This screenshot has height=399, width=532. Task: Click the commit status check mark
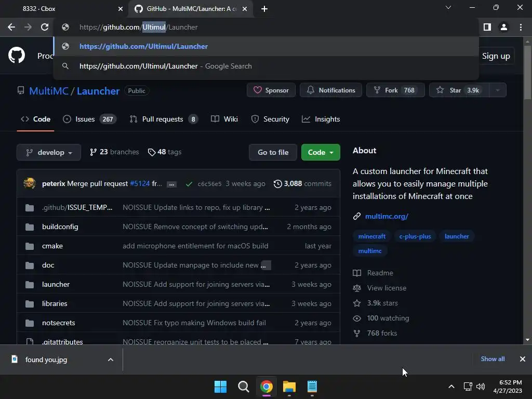[x=189, y=184]
